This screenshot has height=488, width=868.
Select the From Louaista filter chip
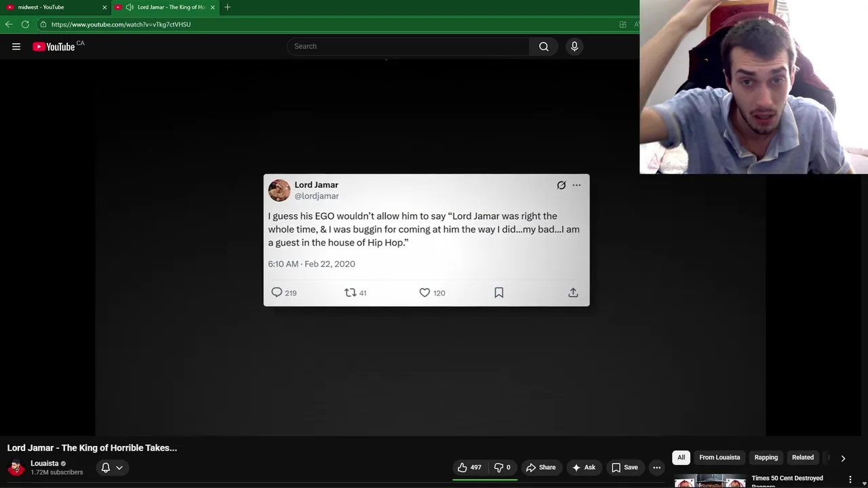point(719,457)
